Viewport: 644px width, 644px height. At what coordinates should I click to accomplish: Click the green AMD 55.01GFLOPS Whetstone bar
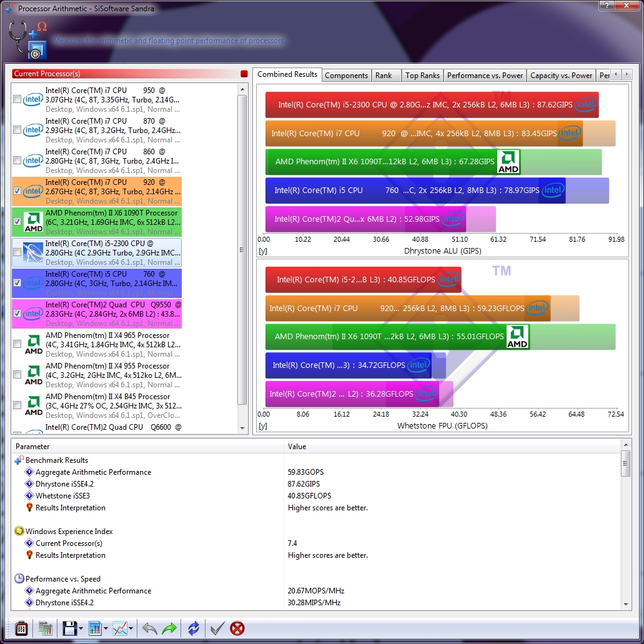[x=397, y=337]
